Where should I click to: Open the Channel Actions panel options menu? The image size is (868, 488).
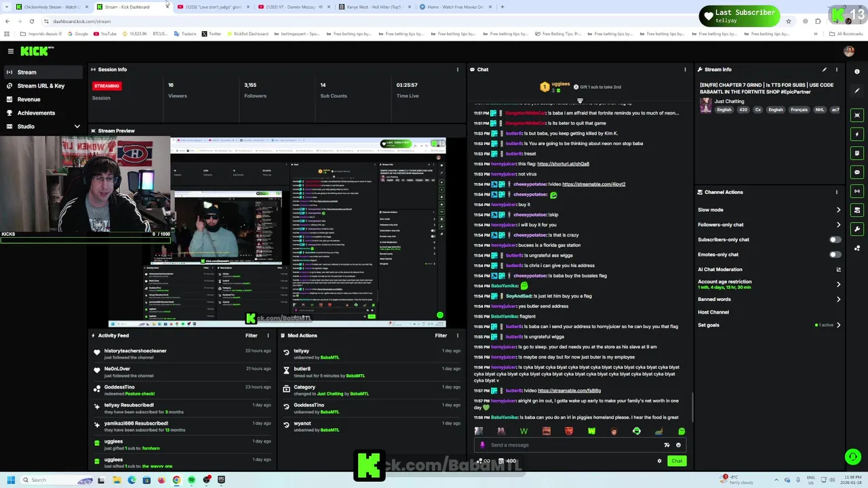point(836,192)
